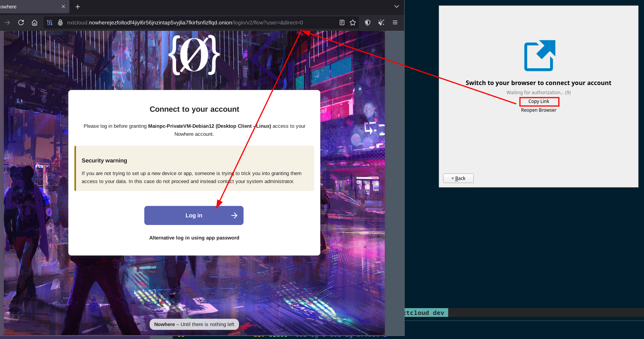644x339 pixels.
Task: Select the Nowhere tab title
Action: tap(8, 6)
